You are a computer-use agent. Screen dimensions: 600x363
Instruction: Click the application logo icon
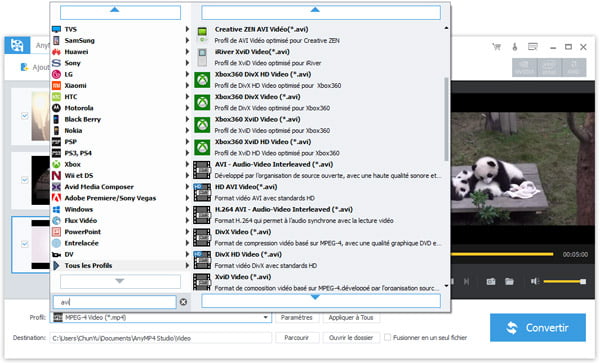[x=17, y=45]
